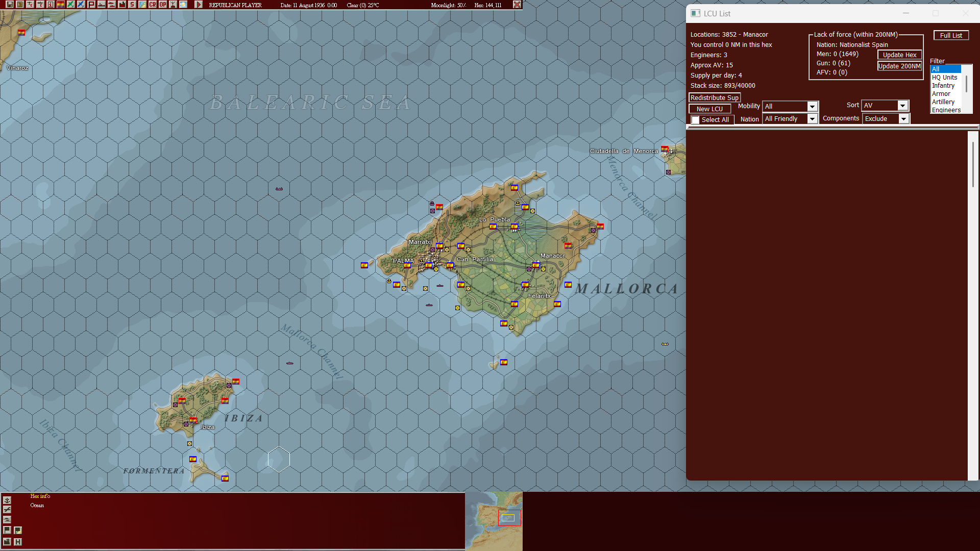980x551 pixels.
Task: Click the Redistribute Sup button
Action: pos(714,97)
